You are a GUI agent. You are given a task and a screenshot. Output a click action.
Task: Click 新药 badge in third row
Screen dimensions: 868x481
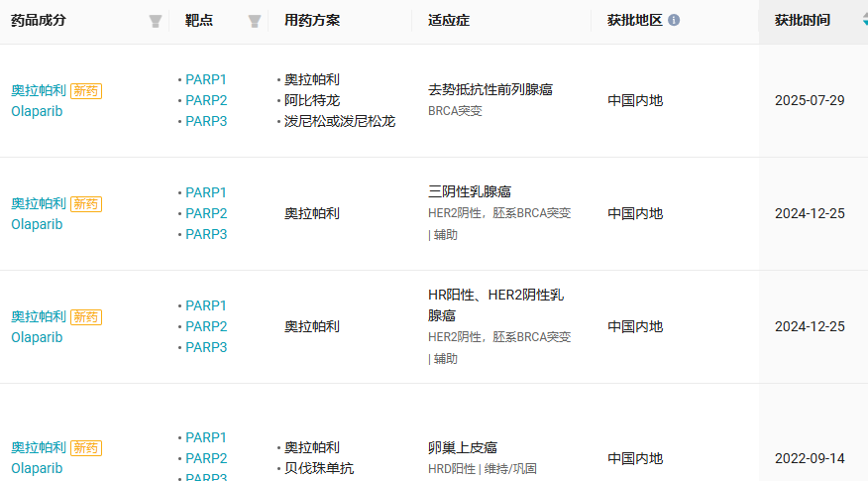pos(86,317)
